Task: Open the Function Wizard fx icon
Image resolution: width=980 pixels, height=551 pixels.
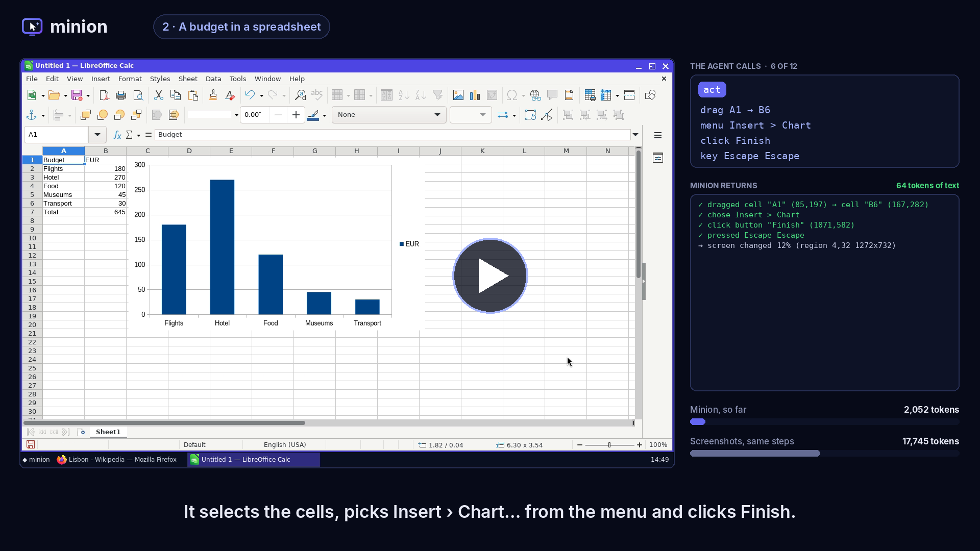Action: pos(117,135)
